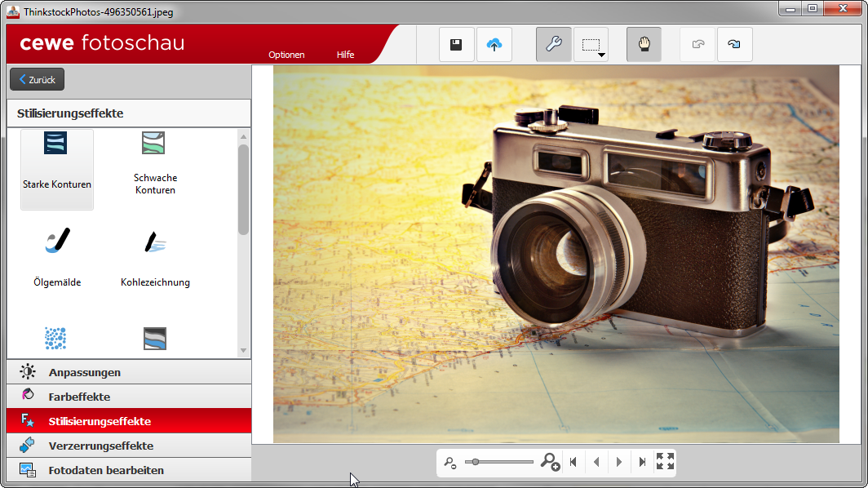Click the redo arrow icon
This screenshot has height=488, width=868.
pos(734,45)
